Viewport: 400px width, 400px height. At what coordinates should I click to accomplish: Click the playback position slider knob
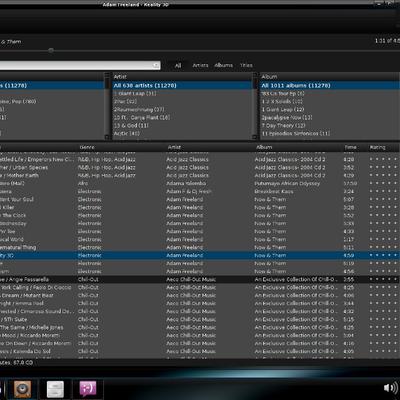[x=51, y=51]
